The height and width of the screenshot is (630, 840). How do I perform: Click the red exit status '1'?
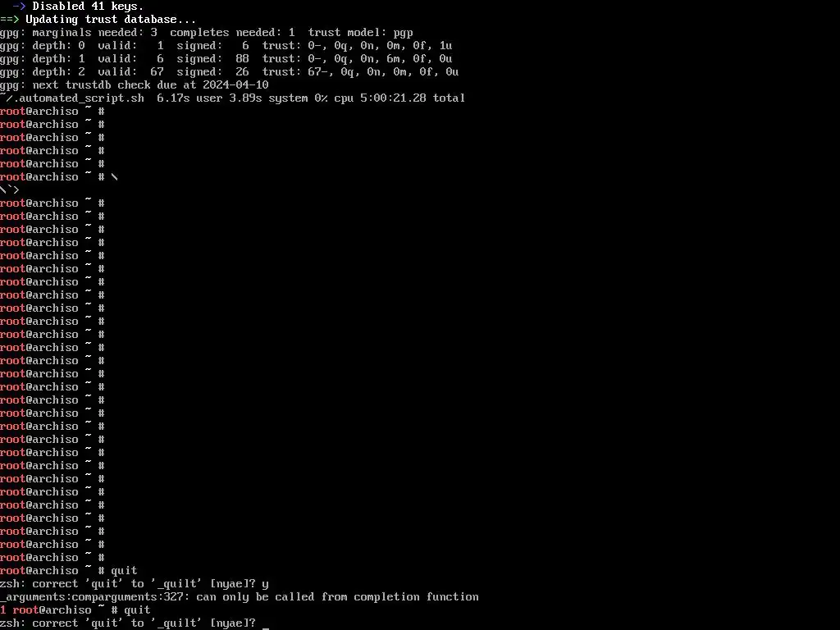3,609
